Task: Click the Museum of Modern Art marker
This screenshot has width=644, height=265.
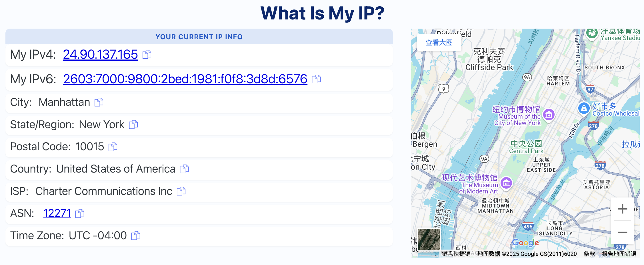Action: [506, 183]
